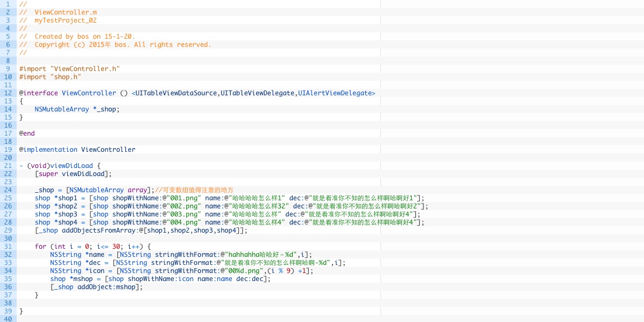Screen dimensions: 644x322
Task: Click the #import "shop.h" line
Action: coord(50,76)
